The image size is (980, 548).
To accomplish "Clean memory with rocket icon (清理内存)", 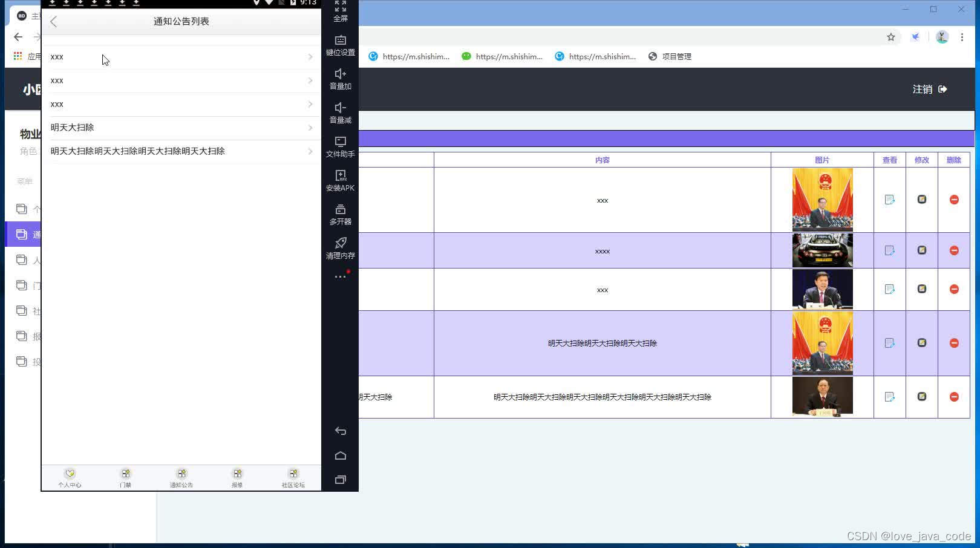I will (341, 249).
